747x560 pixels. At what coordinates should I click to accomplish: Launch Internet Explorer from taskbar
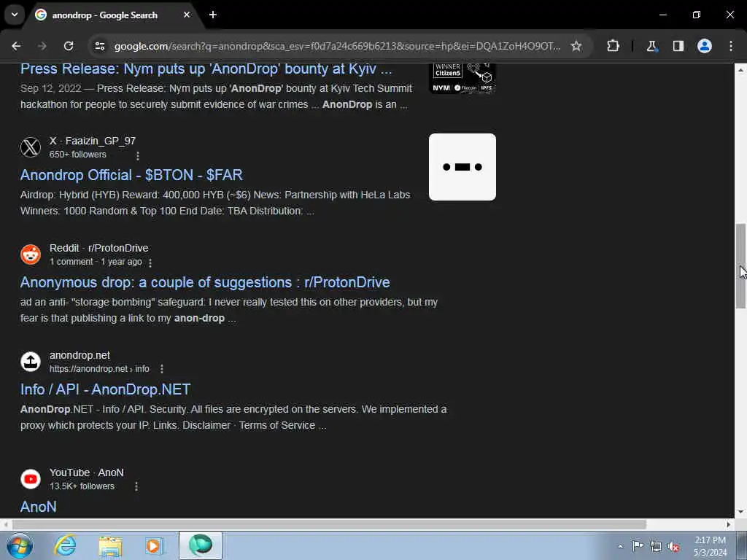pyautogui.click(x=66, y=545)
